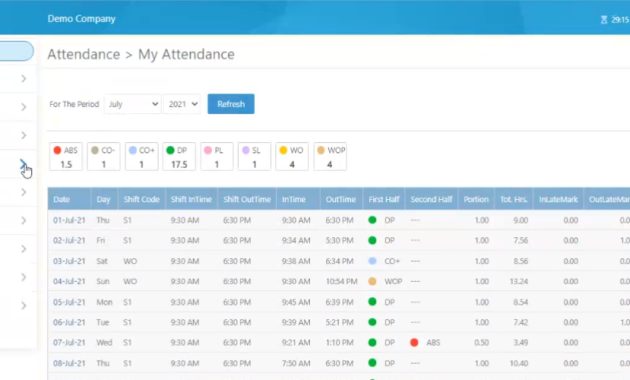630x380 pixels.
Task: Click the 0.50 portion cell
Action: pos(482,343)
